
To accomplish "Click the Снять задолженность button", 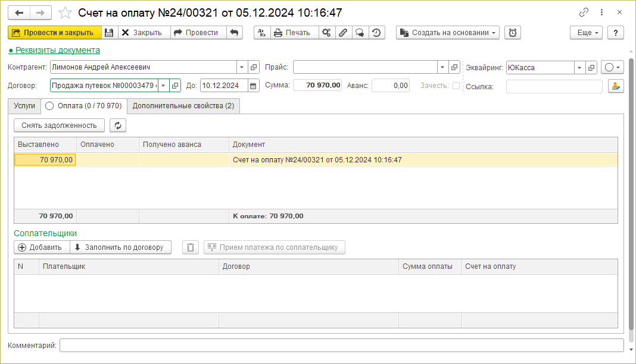I will pos(59,125).
